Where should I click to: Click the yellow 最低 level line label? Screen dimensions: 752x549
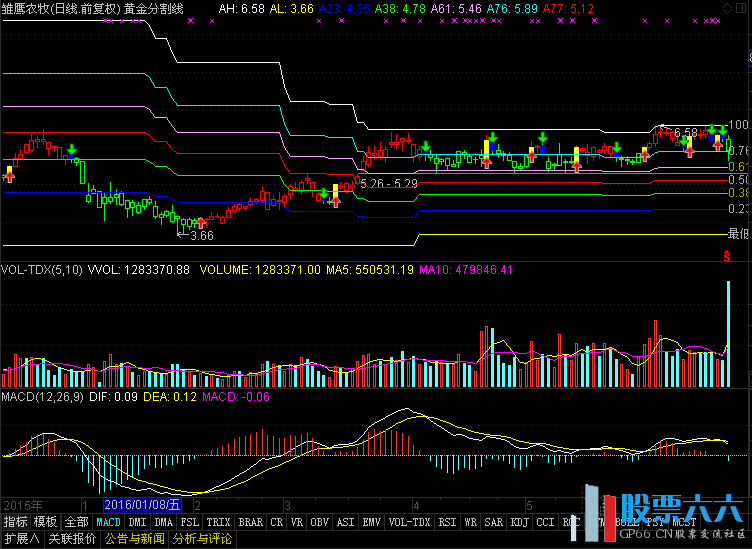click(x=738, y=233)
